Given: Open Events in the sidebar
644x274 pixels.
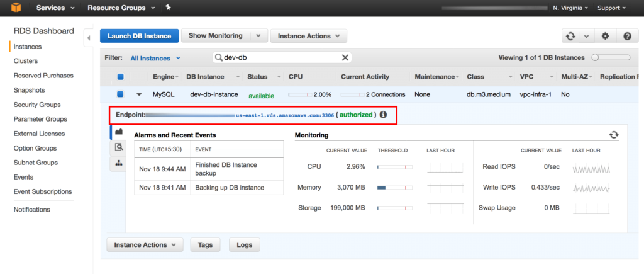Looking at the screenshot, I should (x=23, y=177).
